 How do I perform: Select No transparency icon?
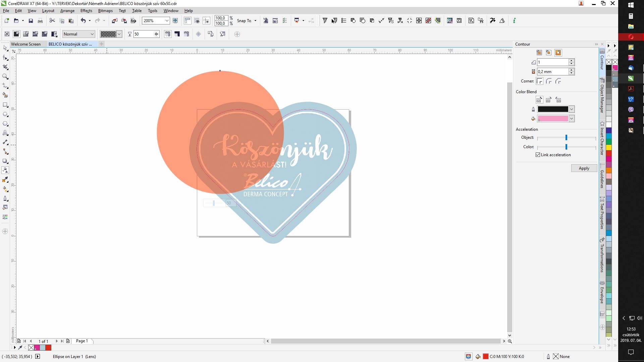click(x=7, y=34)
